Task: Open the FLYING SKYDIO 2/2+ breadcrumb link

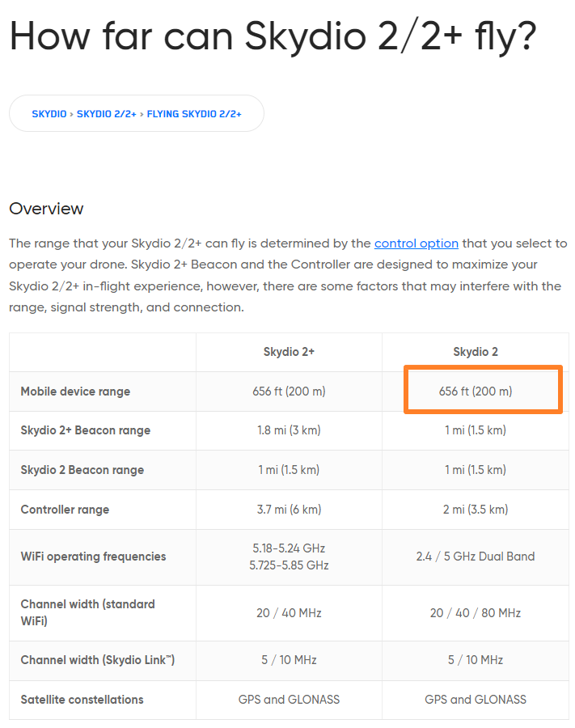Action: [194, 114]
